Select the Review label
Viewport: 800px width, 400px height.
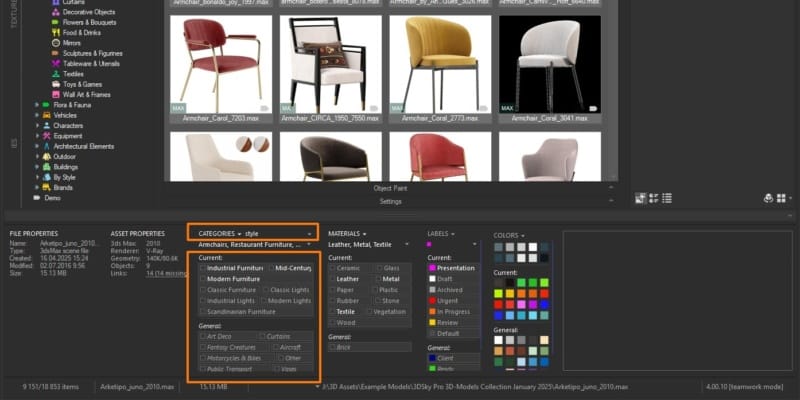pos(454,322)
